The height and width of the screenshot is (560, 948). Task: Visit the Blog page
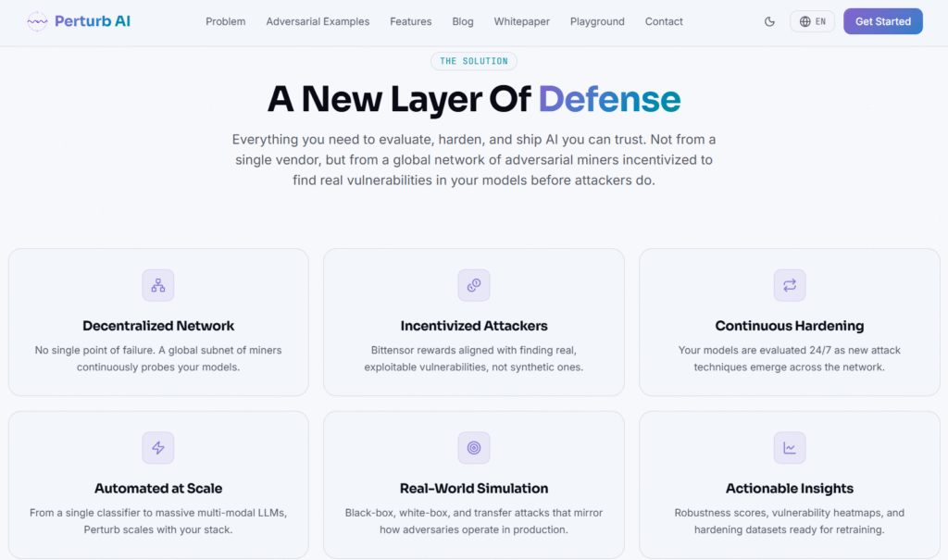coord(463,22)
